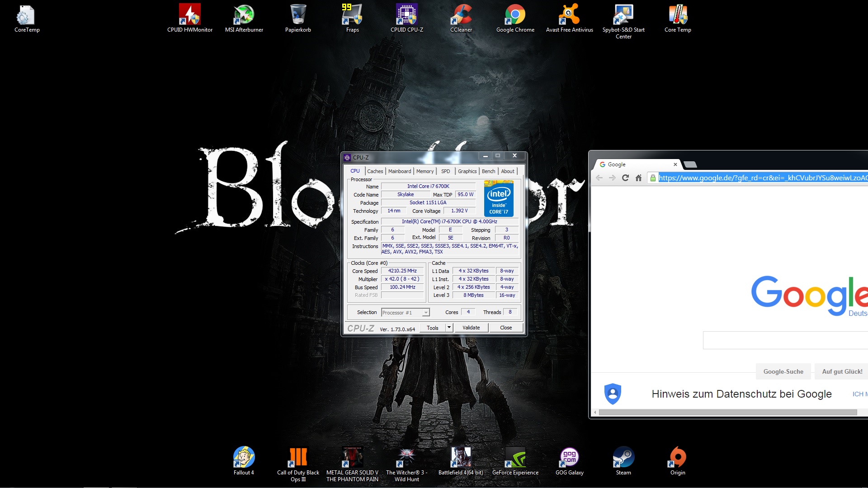Open Steam desktop shortcut
This screenshot has height=488, width=868.
click(x=623, y=461)
